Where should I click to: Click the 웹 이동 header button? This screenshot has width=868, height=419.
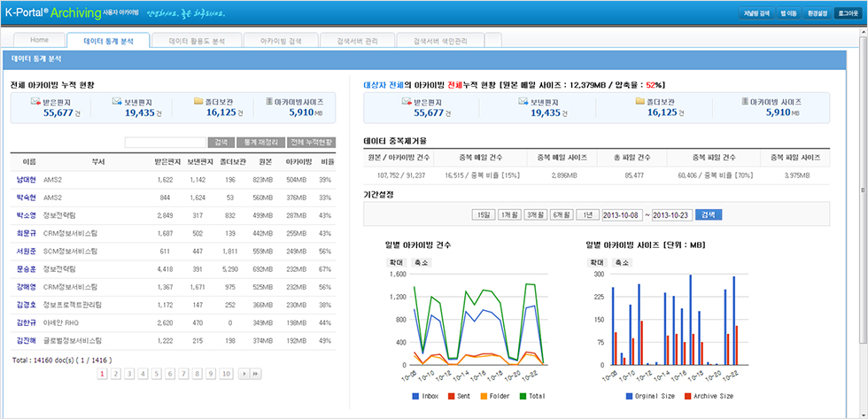tap(789, 13)
